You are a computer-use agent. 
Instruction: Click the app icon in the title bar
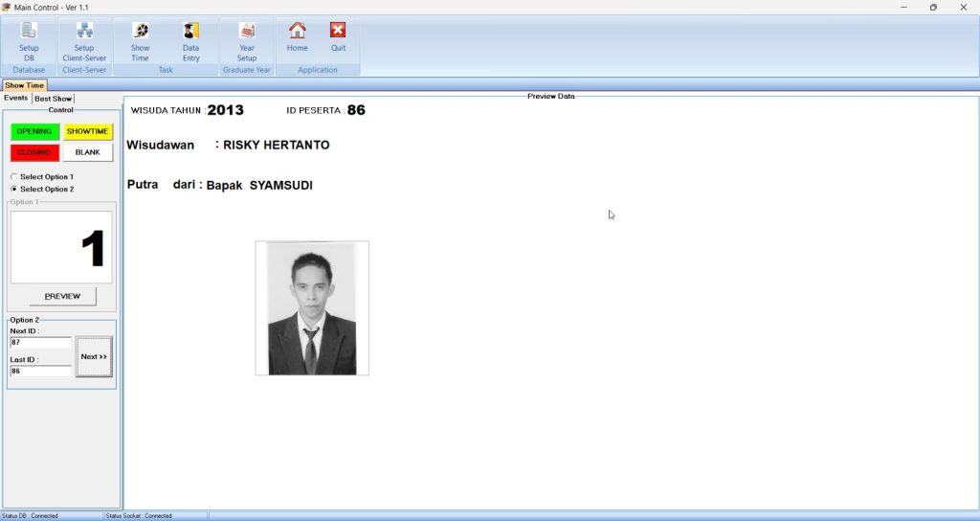[x=7, y=7]
